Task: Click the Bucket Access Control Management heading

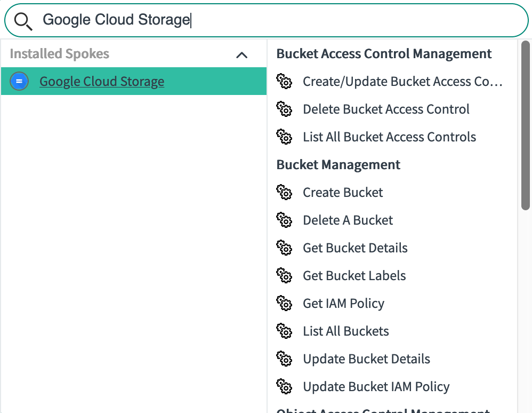Action: [x=384, y=54]
